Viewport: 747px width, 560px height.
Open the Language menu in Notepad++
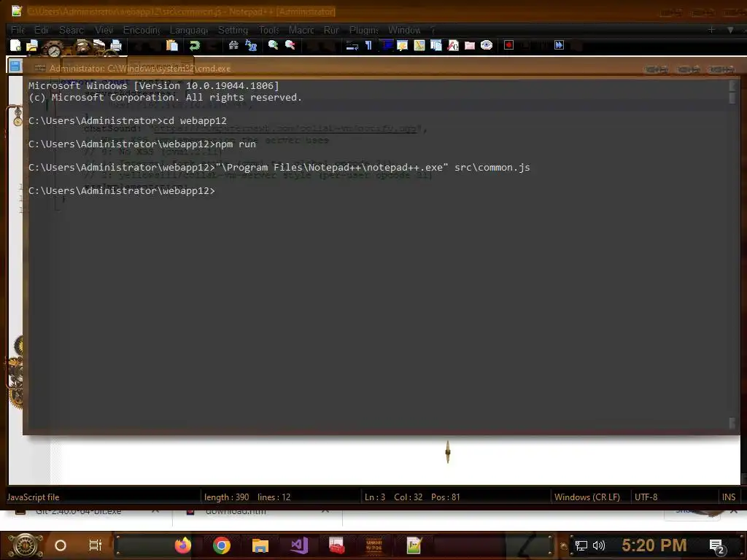pyautogui.click(x=189, y=30)
